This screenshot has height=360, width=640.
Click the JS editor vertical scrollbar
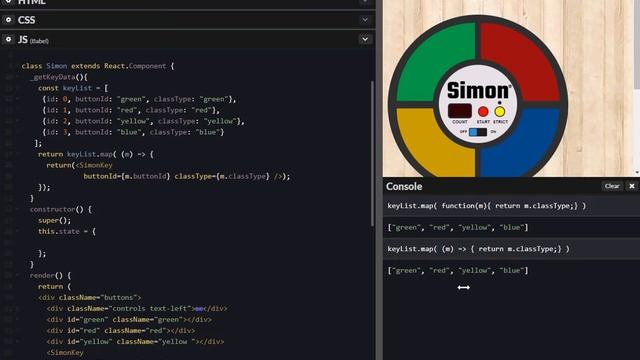pyautogui.click(x=372, y=153)
